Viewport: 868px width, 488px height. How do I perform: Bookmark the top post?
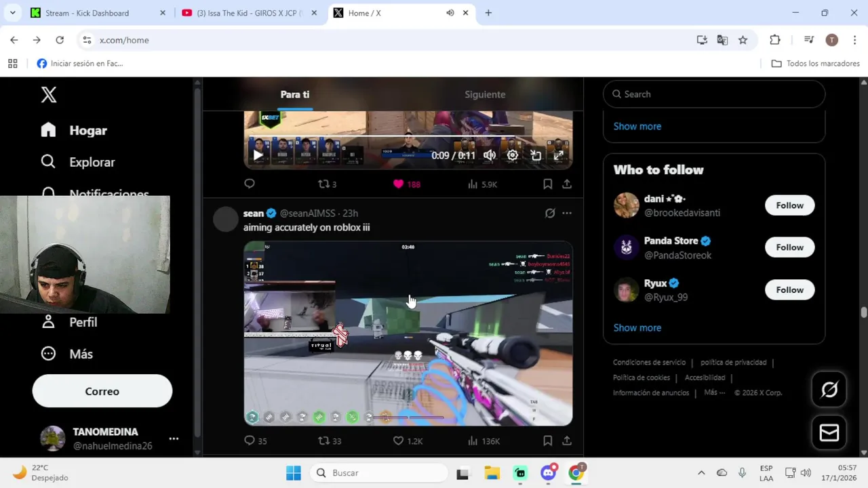coord(547,184)
